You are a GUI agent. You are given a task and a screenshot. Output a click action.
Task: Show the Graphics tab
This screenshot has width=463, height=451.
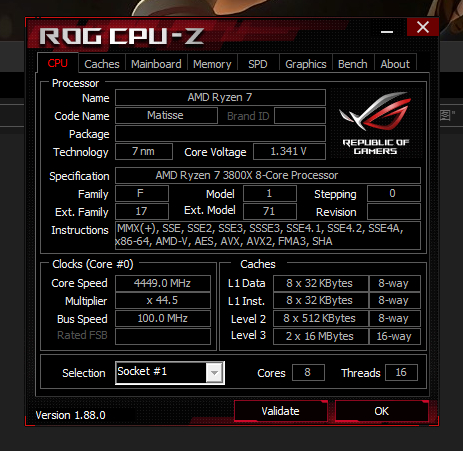306,64
